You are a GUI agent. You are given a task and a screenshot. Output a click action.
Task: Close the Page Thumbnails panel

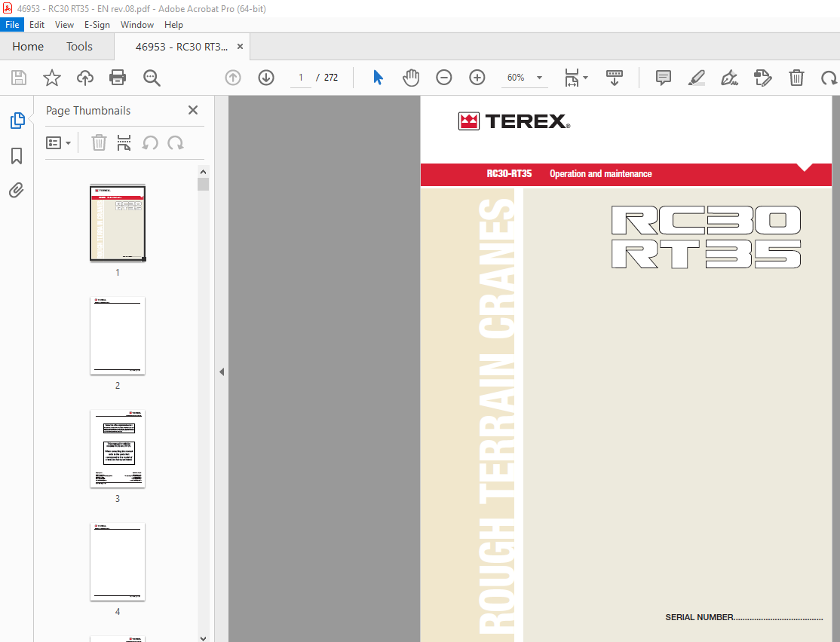coord(193,110)
